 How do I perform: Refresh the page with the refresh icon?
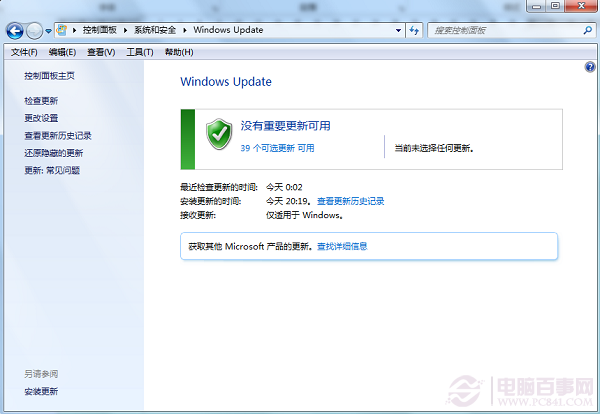click(x=414, y=30)
